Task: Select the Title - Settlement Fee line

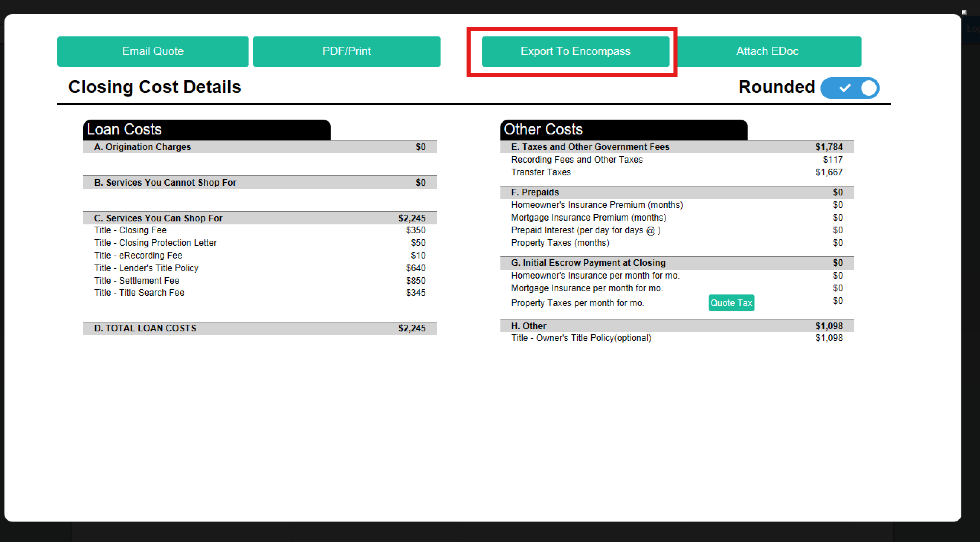Action: [260, 280]
